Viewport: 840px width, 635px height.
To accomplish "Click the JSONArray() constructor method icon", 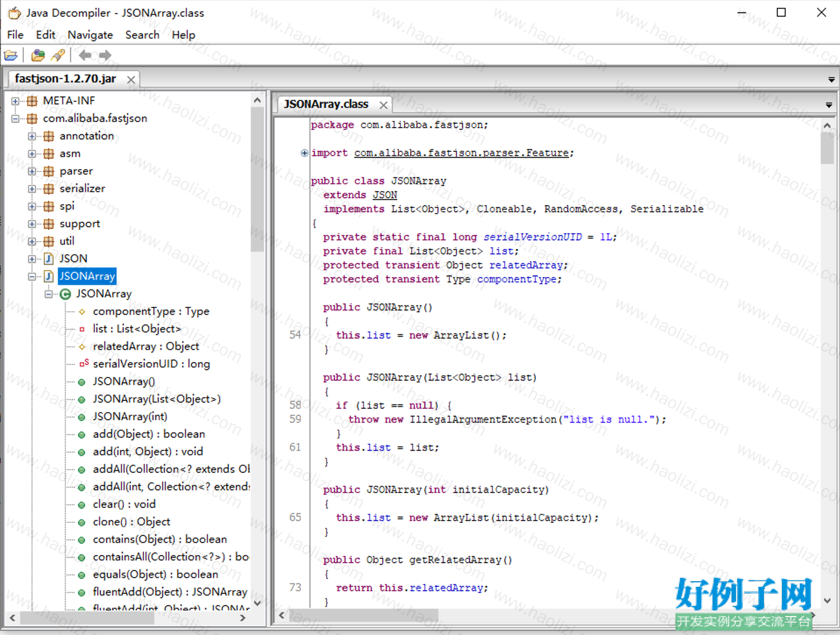I will (82, 382).
